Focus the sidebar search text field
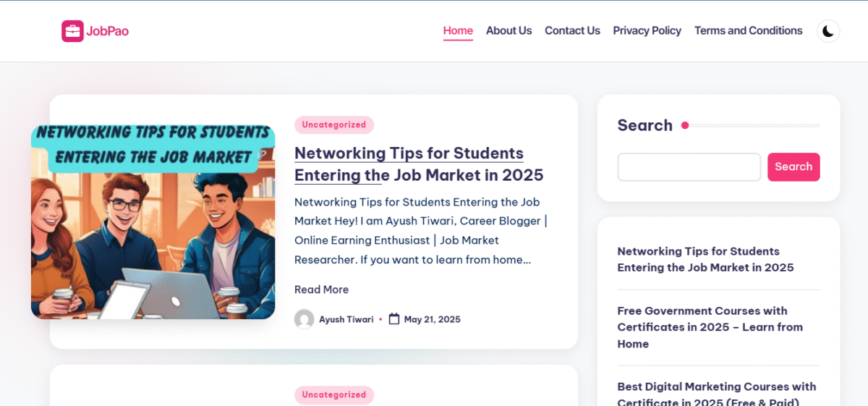 (689, 166)
